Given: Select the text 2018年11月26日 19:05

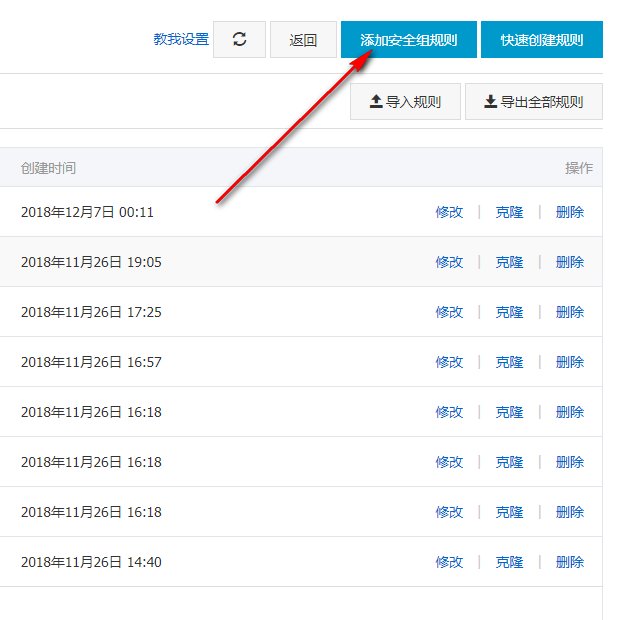Looking at the screenshot, I should tap(91, 262).
